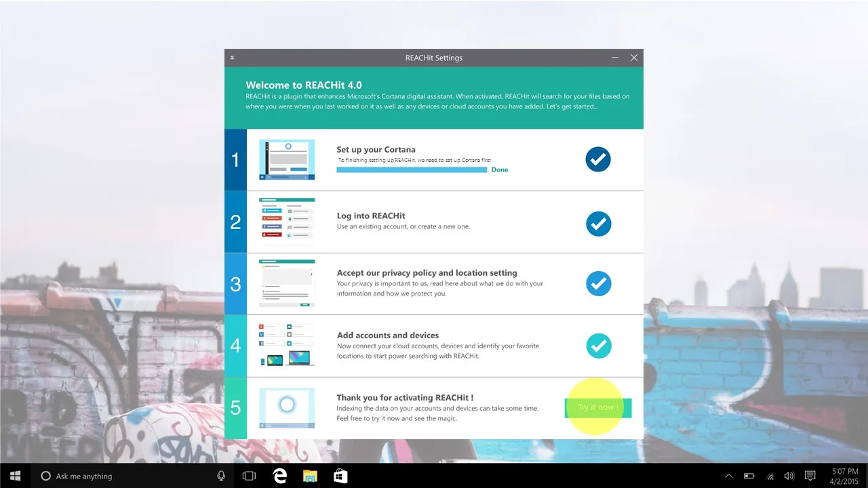Click the "Add accounts and devices" heading
Image resolution: width=868 pixels, height=488 pixels.
388,335
